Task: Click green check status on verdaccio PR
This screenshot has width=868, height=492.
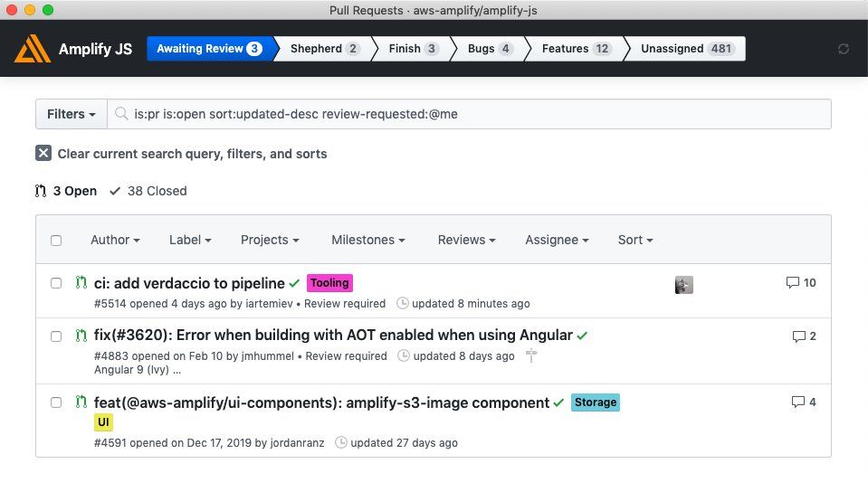Action: pos(294,283)
